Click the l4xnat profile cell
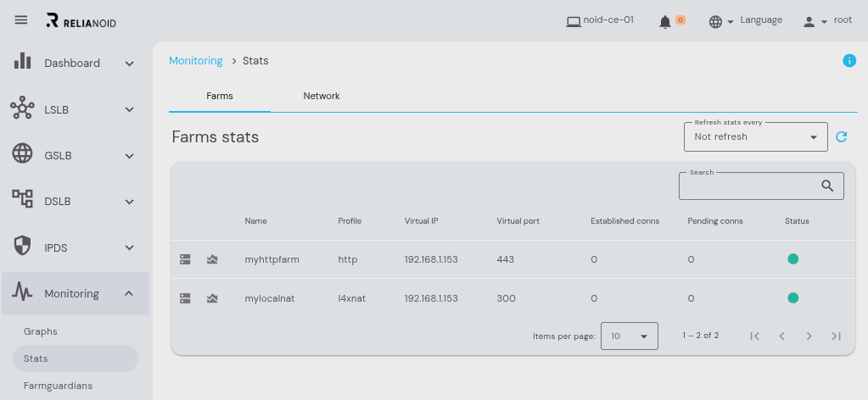Screen dimensions: 868x400 tap(352, 298)
